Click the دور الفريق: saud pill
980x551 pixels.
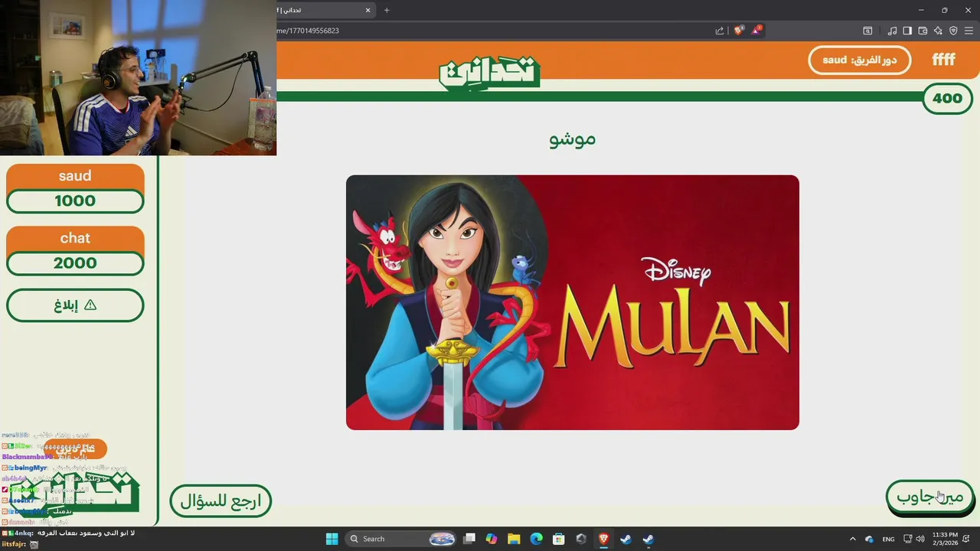point(859,60)
